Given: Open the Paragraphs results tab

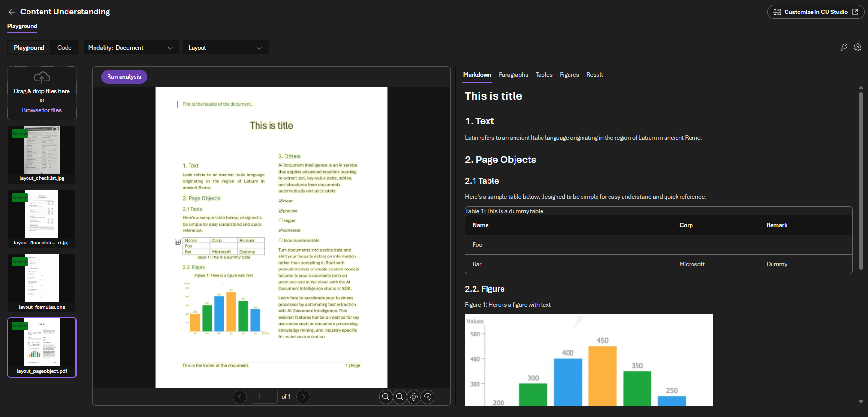Looking at the screenshot, I should (513, 75).
